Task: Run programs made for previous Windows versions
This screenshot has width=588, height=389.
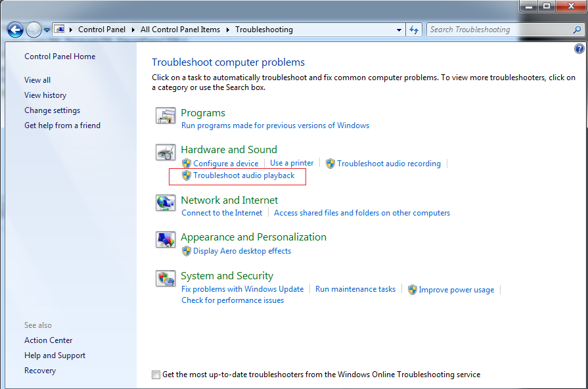Action: tap(275, 126)
